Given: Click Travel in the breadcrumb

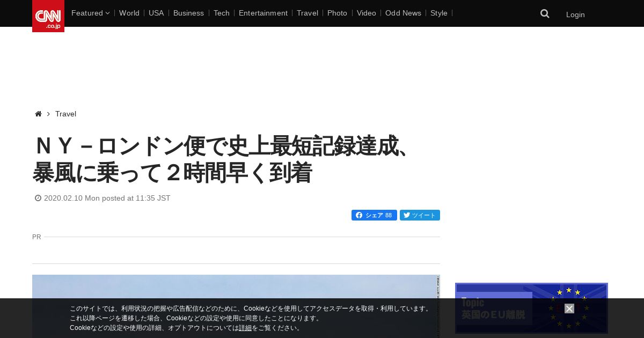Looking at the screenshot, I should coord(65,114).
